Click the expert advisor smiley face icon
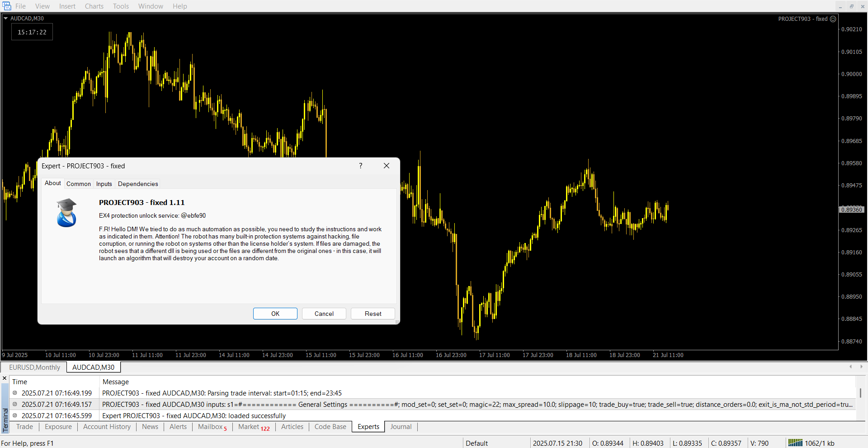 point(833,19)
